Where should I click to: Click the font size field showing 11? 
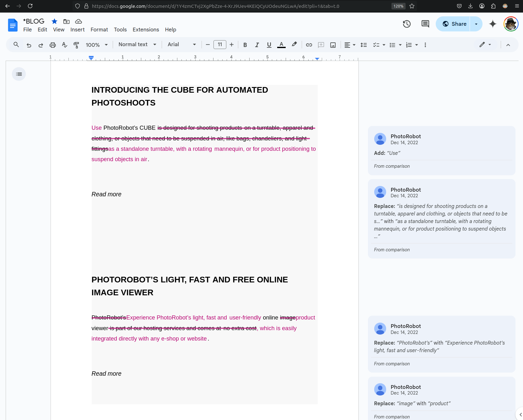220,45
